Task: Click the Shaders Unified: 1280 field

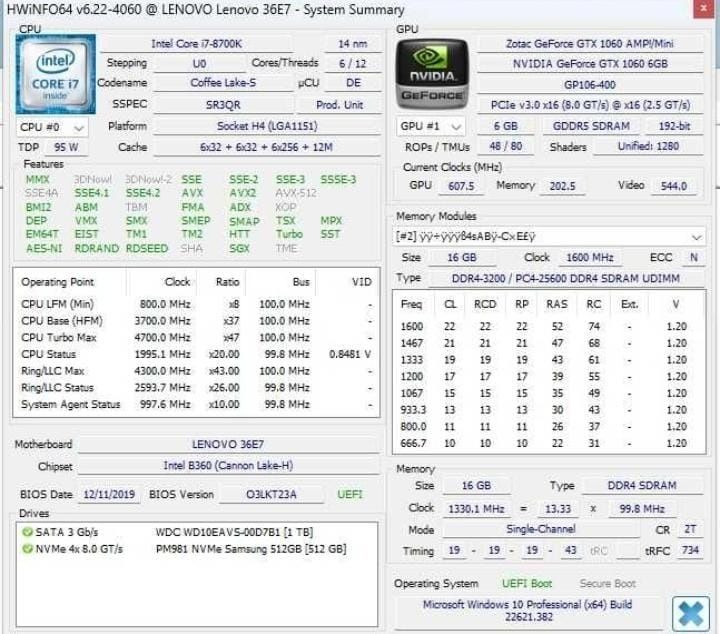Action: (648, 146)
